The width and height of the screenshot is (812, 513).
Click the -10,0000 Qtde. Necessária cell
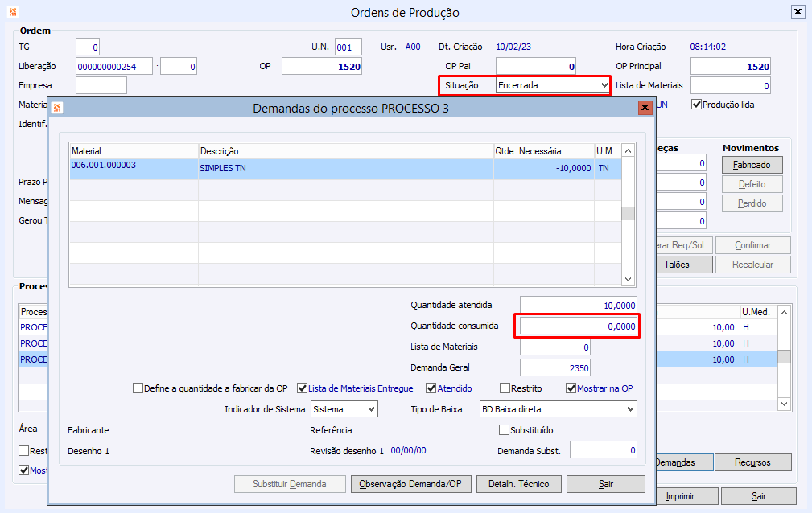[544, 169]
